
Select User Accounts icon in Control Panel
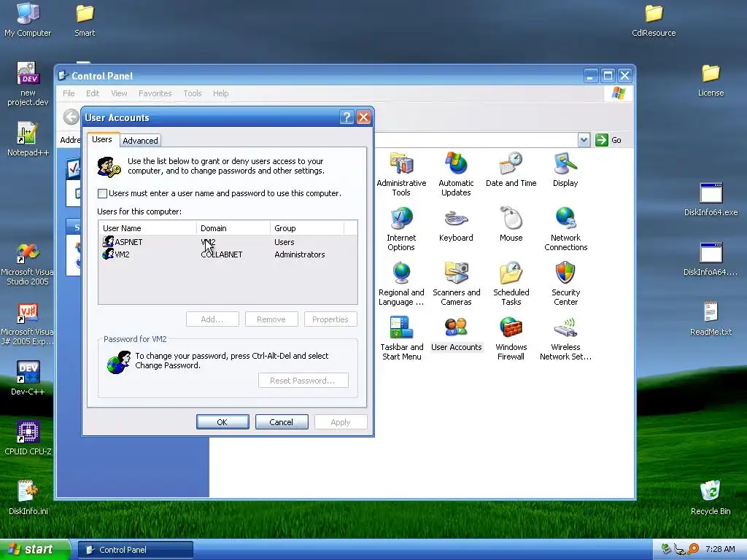pyautogui.click(x=456, y=334)
